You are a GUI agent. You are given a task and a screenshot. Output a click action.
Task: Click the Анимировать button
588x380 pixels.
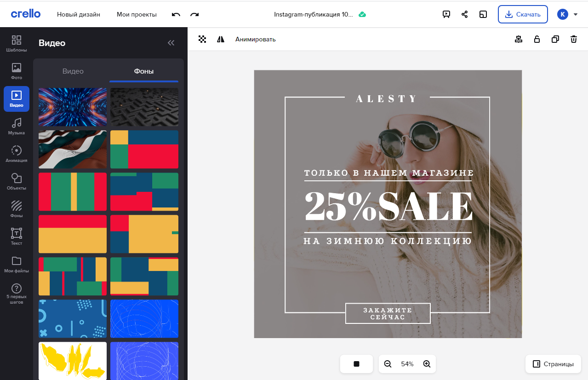click(x=256, y=39)
